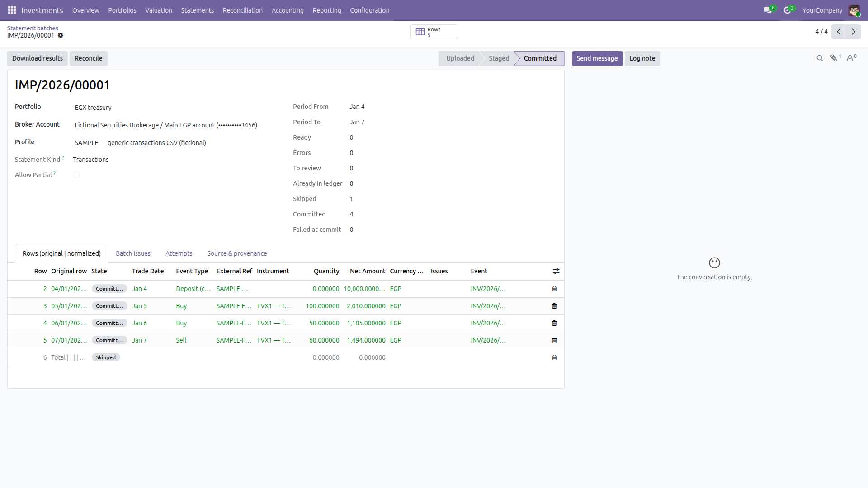Open attachments paperclip in chatter
The image size is (868, 488).
click(834, 58)
